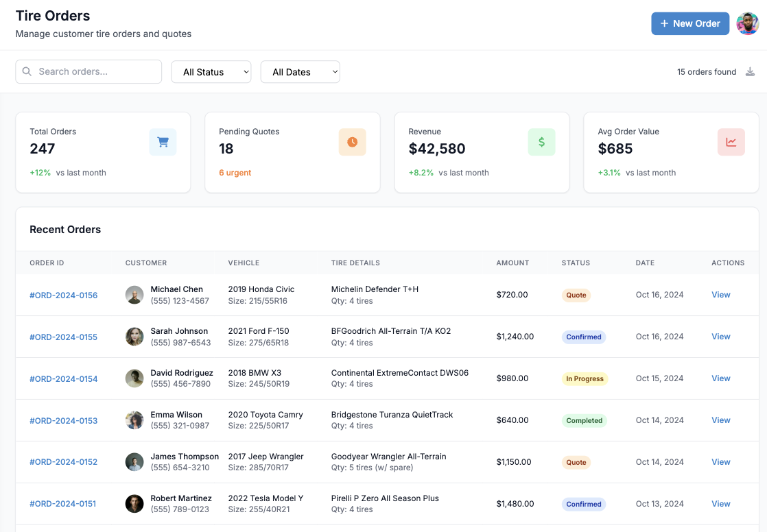Expand the In Progress status on David Rodriguez's row

click(x=585, y=378)
